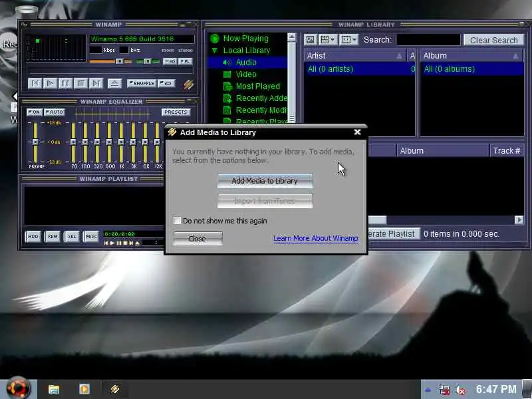Select All (0 artists) row

tap(359, 69)
